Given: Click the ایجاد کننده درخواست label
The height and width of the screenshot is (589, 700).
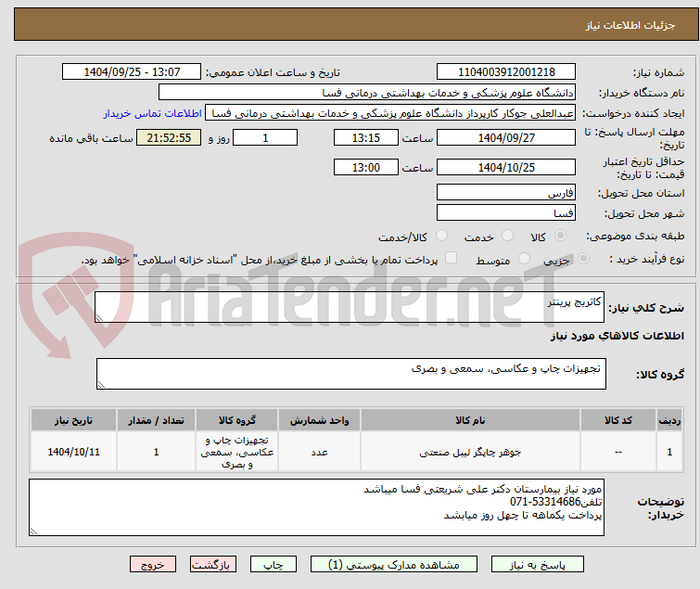Looking at the screenshot, I should (x=633, y=113).
